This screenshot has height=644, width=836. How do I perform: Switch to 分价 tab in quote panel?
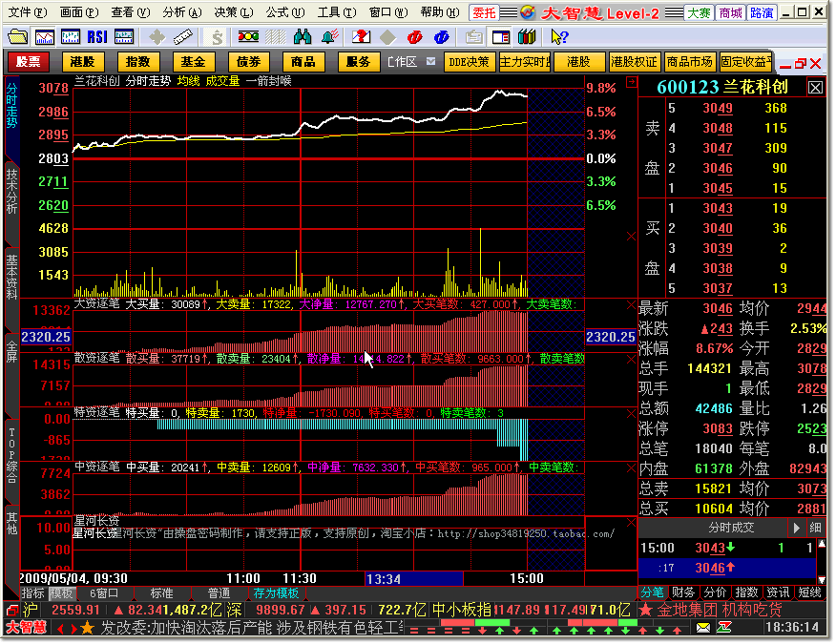click(x=715, y=592)
